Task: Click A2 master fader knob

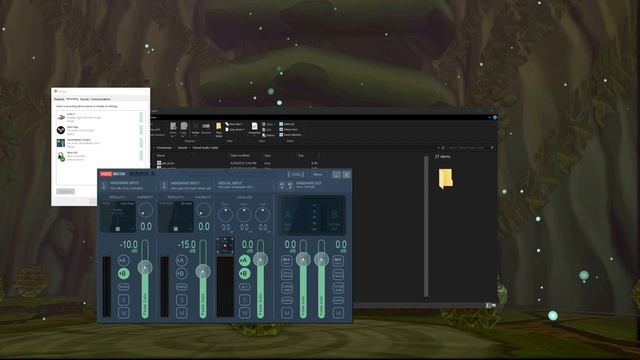Action: 321,259
